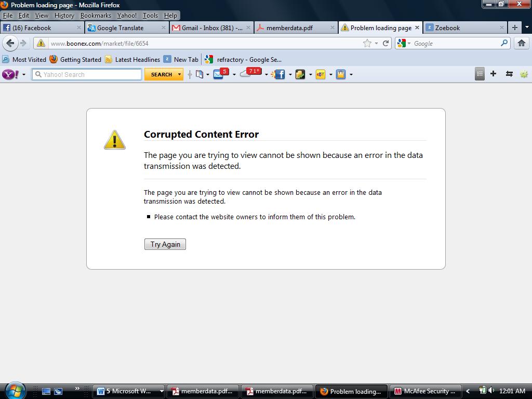
Task: Click the Forward navigation arrow
Action: pos(23,44)
